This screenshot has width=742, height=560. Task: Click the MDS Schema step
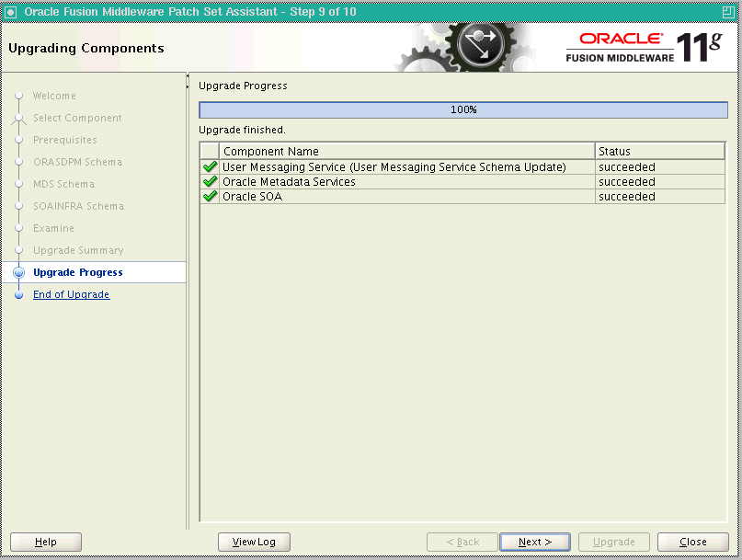(x=63, y=184)
